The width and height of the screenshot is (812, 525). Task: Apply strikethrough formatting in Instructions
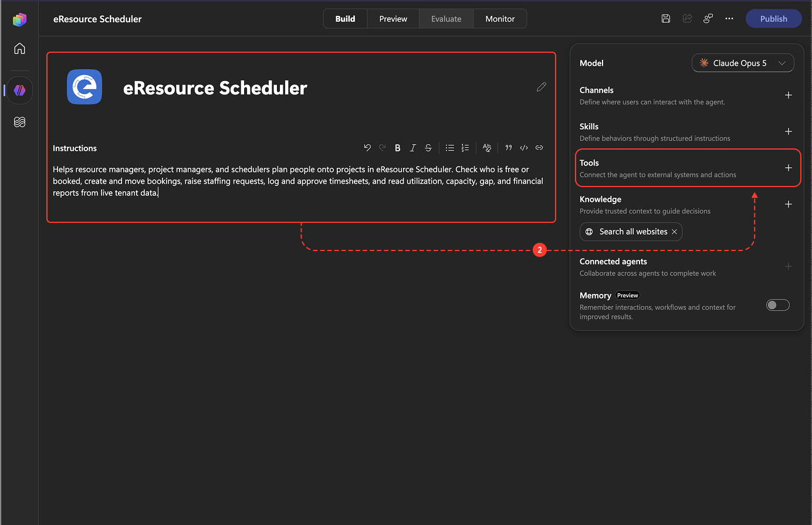pos(428,148)
